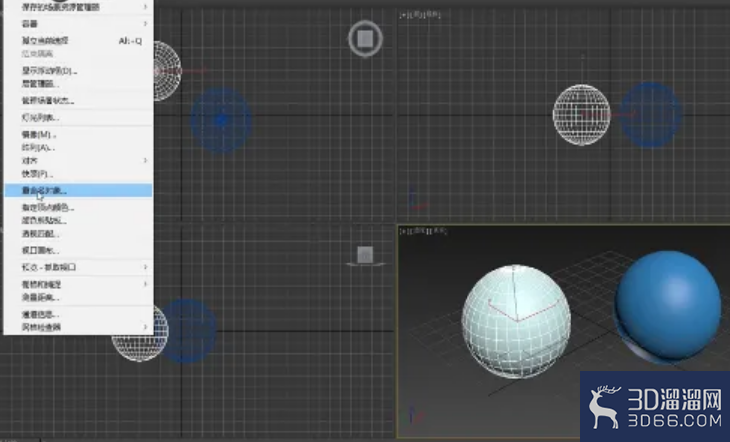This screenshot has height=442, width=730.
Task: Click the circular ViewCube in top viewport
Action: (x=365, y=39)
